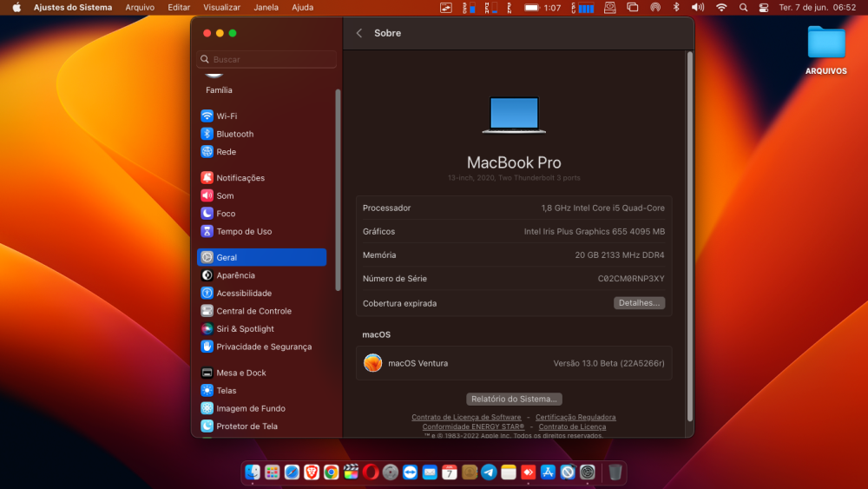Launch AnyDesk from the Dock
The image size is (868, 489).
coord(528,472)
